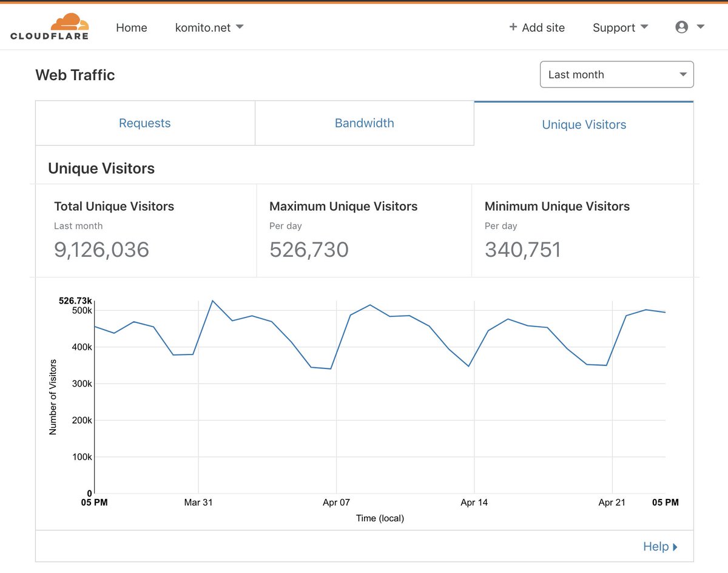Click the Minimum Unique Visitors label
Image resolution: width=728 pixels, height=573 pixels.
[x=557, y=206]
